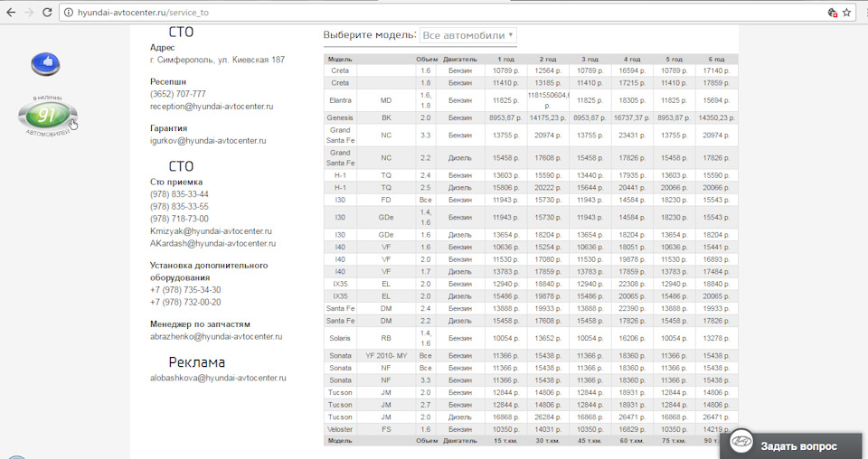Screen dimensions: 868x459
Task: Select the '6 год' column header
Action: point(716,59)
